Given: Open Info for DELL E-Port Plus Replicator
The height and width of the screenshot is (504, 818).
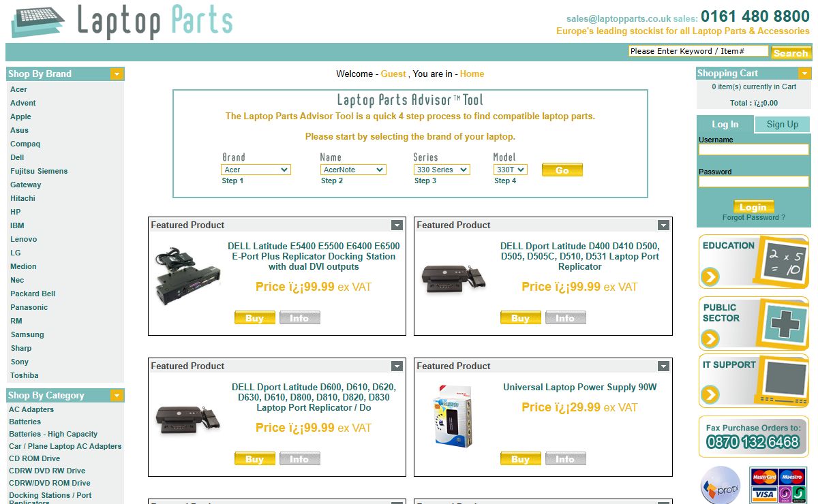Looking at the screenshot, I should click(299, 318).
